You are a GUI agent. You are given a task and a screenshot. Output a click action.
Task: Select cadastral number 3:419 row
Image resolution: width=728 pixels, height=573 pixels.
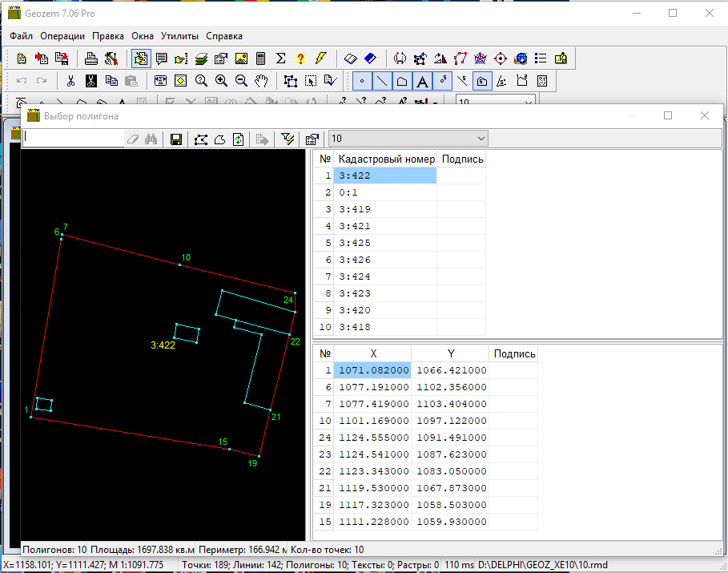pyautogui.click(x=385, y=209)
